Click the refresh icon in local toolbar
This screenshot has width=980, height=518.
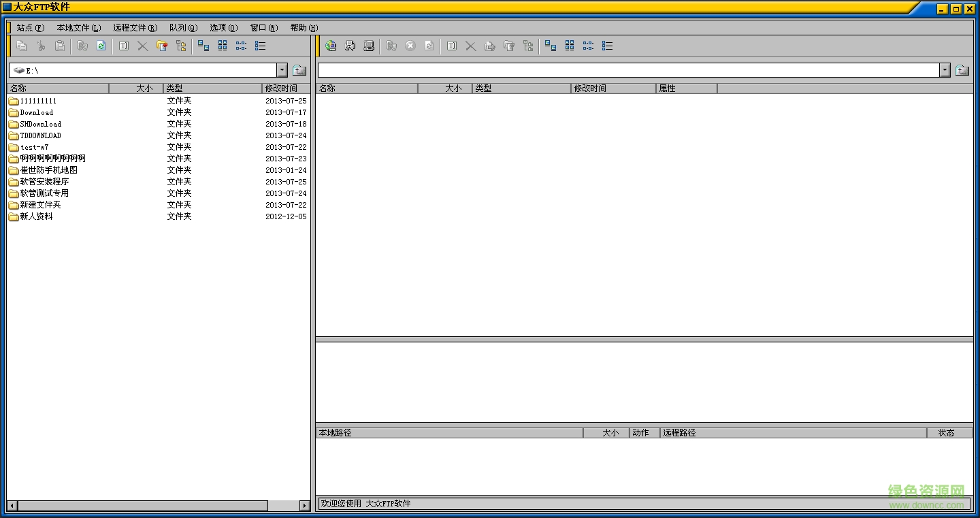point(101,46)
